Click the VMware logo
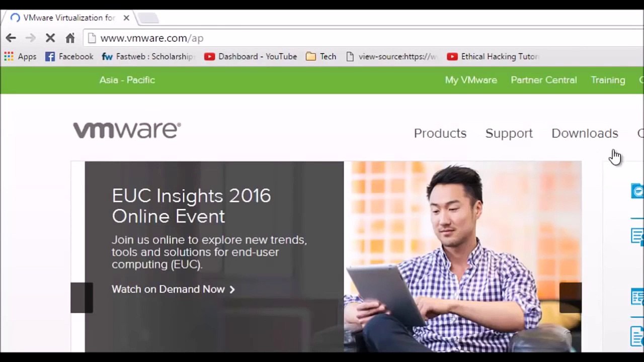Viewport: 644px width, 362px height. click(127, 130)
